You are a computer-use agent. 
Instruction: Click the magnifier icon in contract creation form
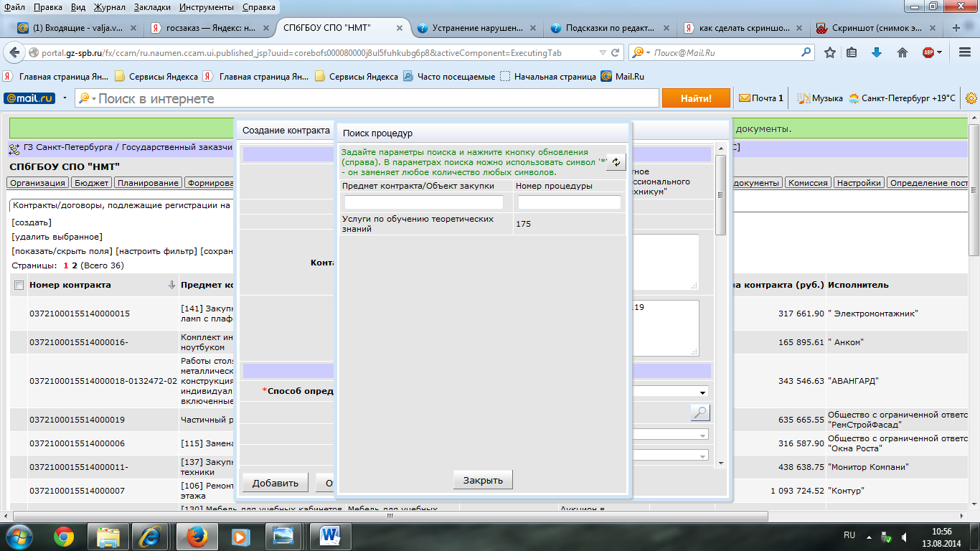click(x=699, y=413)
